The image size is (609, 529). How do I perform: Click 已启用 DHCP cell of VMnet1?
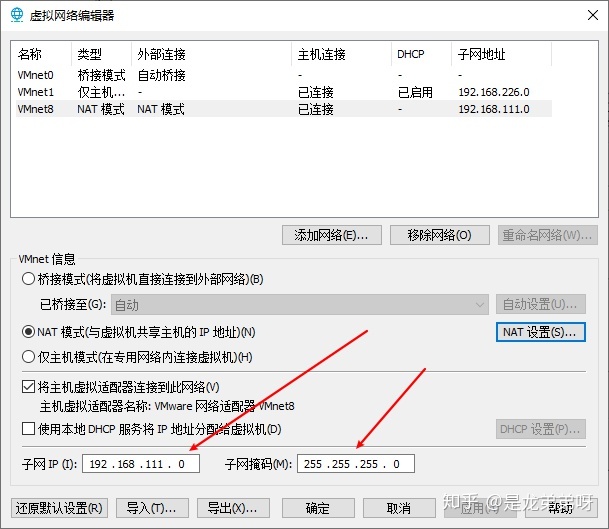point(415,92)
